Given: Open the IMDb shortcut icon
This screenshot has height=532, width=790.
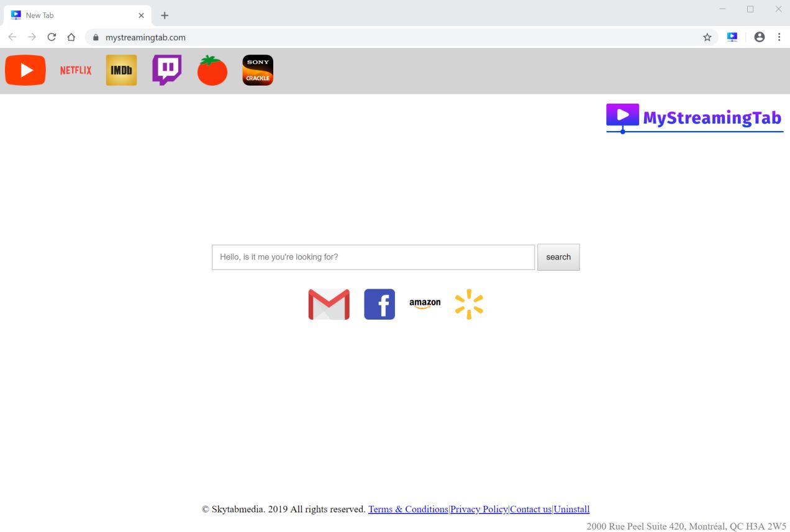Looking at the screenshot, I should pos(121,70).
